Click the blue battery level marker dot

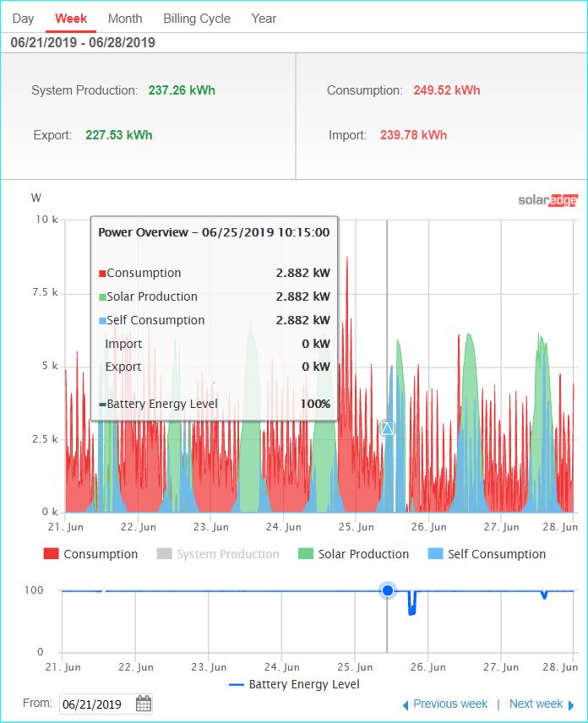click(388, 590)
